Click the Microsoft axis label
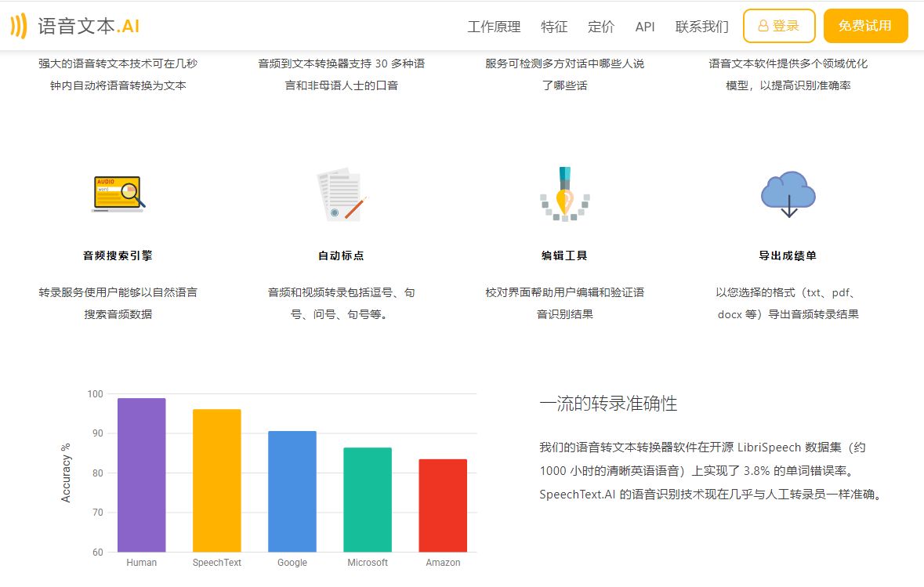The width and height of the screenshot is (924, 587). point(368,562)
